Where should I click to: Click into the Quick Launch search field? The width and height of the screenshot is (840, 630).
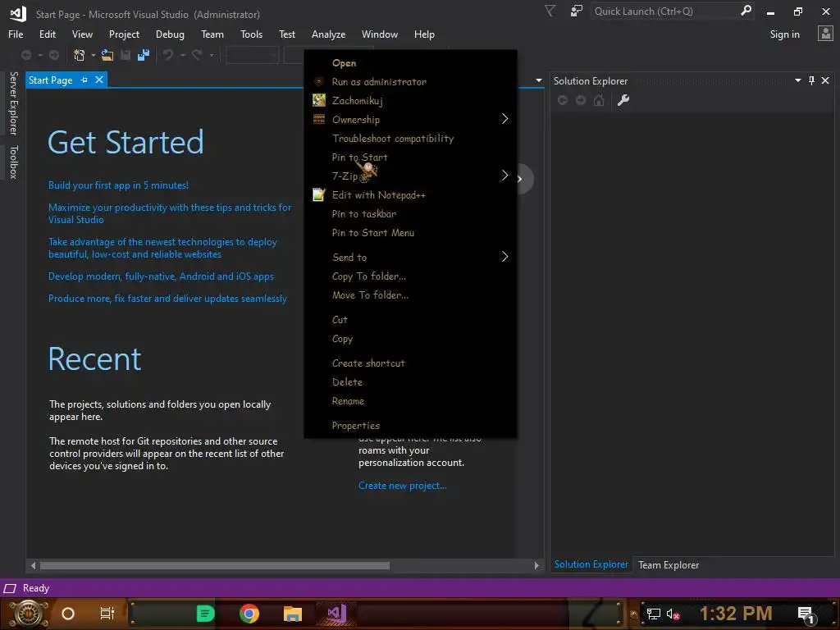pos(664,11)
